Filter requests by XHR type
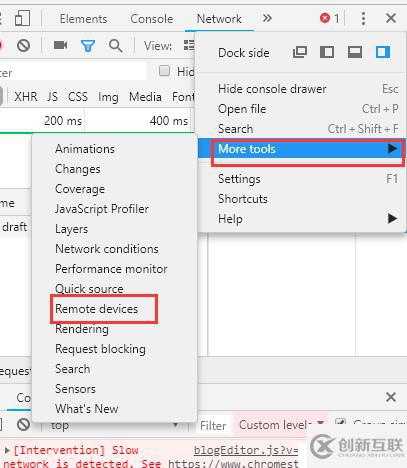 [26, 97]
